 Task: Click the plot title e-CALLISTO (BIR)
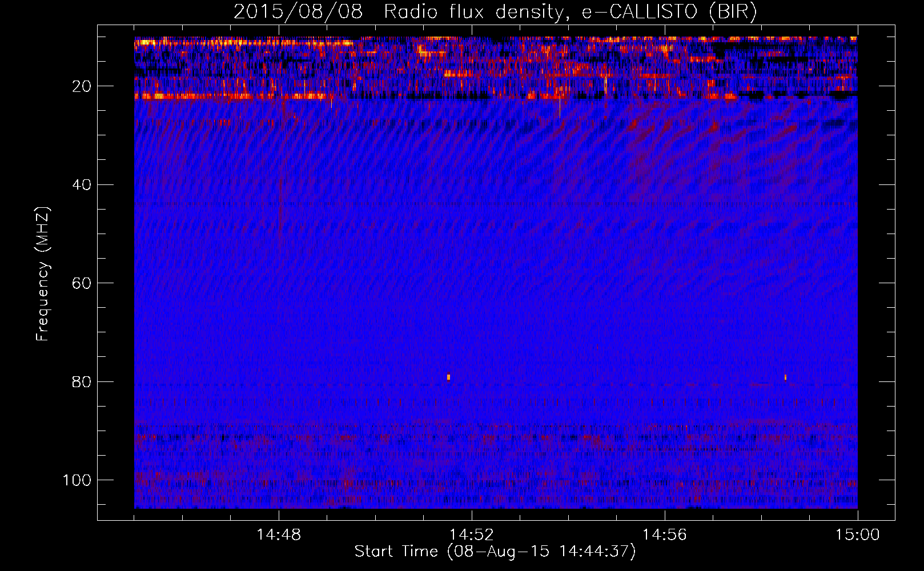669,12
